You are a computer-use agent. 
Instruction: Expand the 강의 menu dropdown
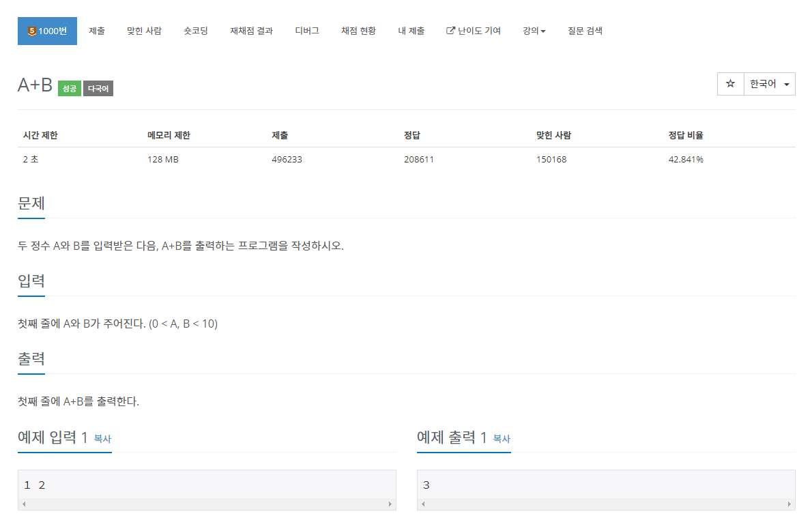534,31
